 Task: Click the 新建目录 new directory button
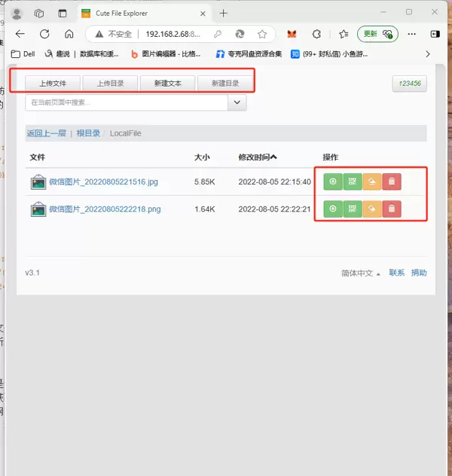(225, 83)
